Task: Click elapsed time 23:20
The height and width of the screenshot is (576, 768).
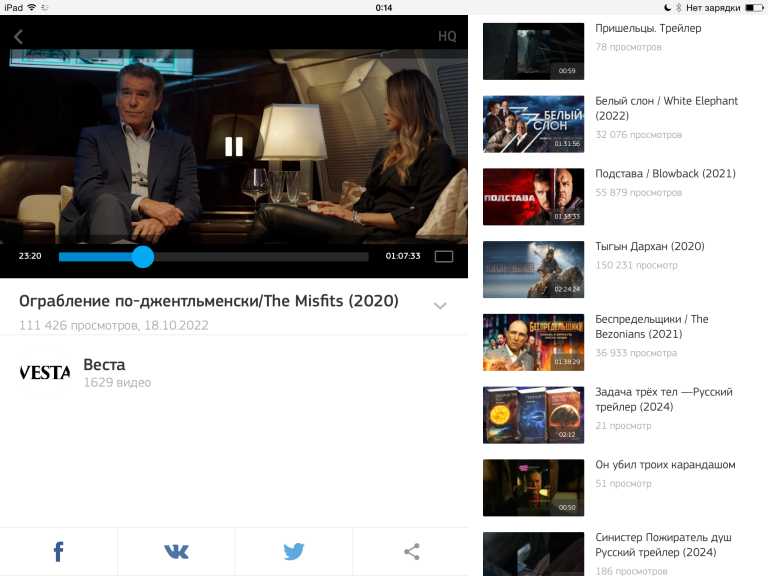Action: point(30,256)
